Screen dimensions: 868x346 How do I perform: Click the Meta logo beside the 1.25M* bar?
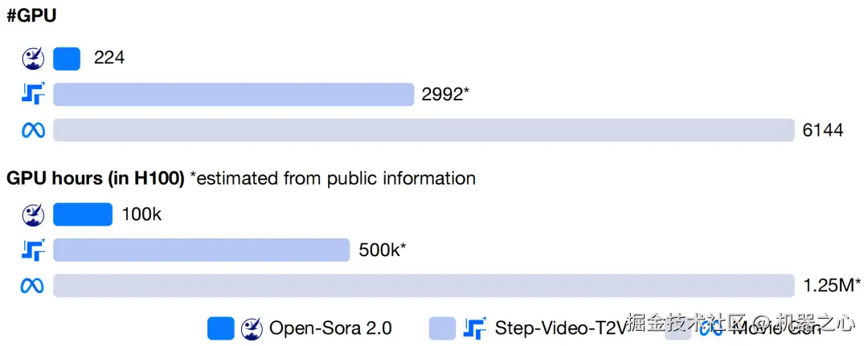coord(33,286)
